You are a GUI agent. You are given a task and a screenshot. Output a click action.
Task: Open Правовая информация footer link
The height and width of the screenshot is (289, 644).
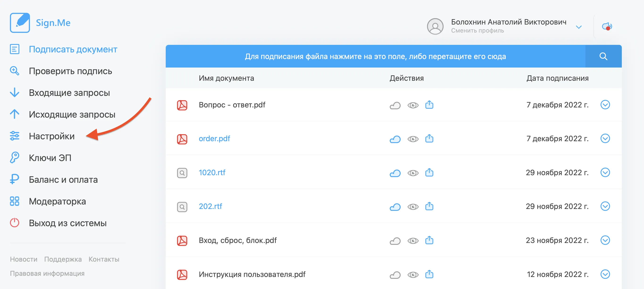pyautogui.click(x=47, y=273)
